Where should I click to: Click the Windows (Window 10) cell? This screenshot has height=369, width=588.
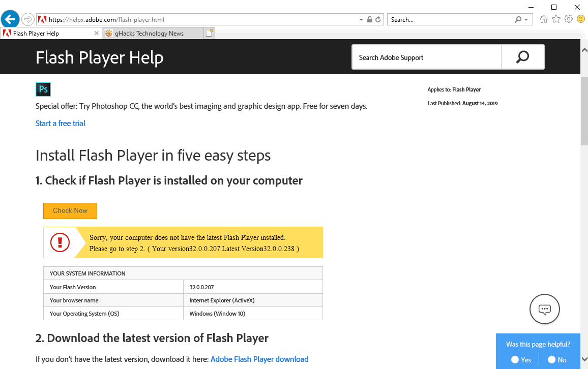(253, 314)
